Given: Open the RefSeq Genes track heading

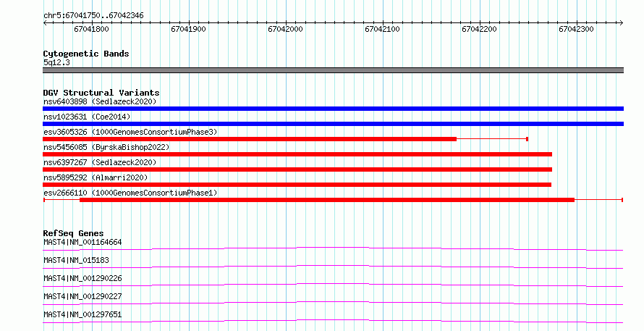Looking at the screenshot, I should pyautogui.click(x=74, y=233).
